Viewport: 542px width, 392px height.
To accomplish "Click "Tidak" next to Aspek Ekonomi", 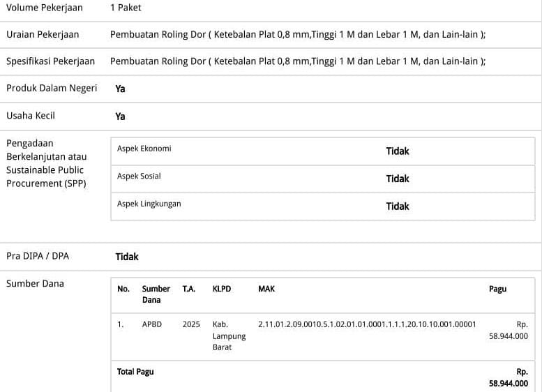I will 398,151.
